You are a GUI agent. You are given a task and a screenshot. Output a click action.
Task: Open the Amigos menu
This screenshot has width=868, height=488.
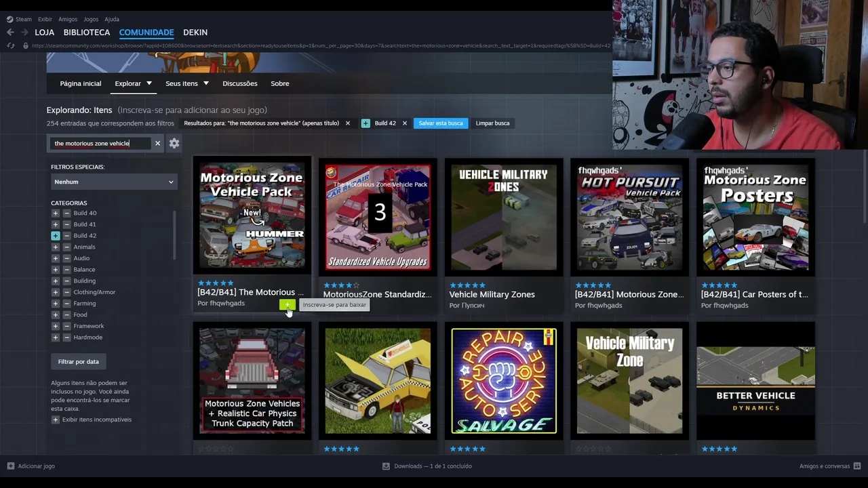pyautogui.click(x=68, y=19)
